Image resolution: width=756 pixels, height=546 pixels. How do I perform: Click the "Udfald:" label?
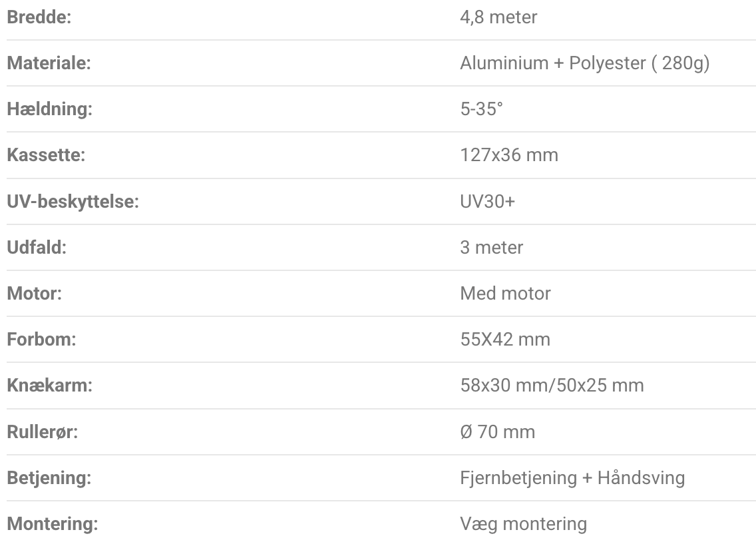(x=37, y=248)
